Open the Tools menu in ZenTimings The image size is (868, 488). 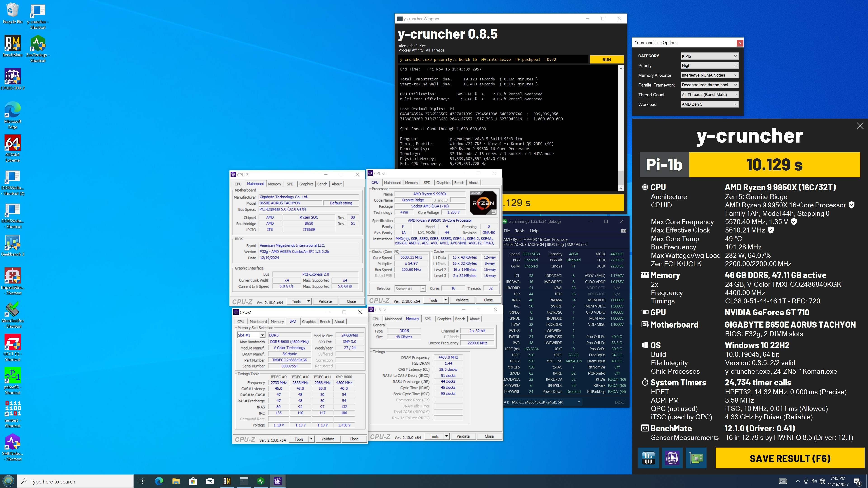520,231
